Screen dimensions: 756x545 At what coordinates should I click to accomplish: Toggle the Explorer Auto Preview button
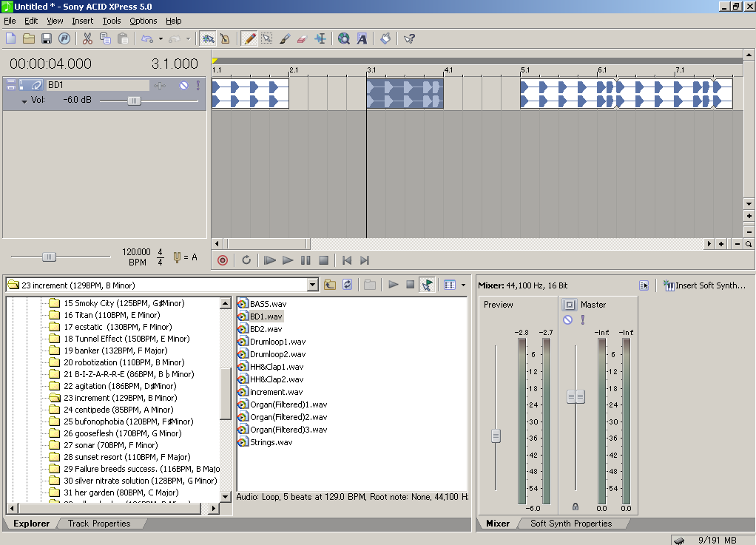[427, 285]
